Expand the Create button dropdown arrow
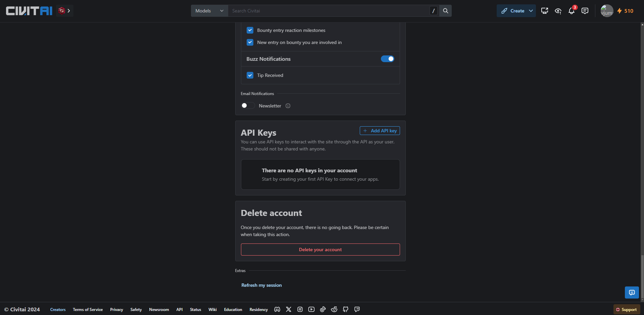This screenshot has height=315, width=644. coord(531,11)
